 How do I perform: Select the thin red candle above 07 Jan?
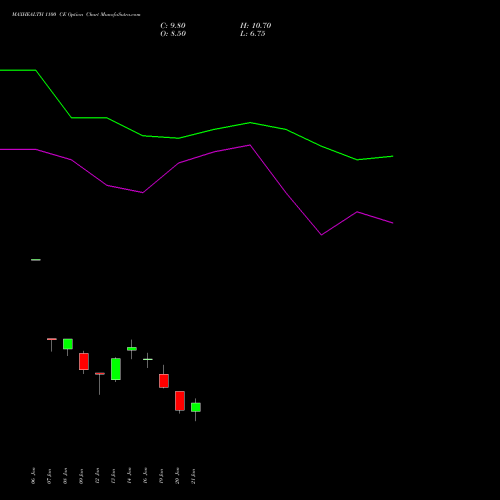[x=52, y=339]
